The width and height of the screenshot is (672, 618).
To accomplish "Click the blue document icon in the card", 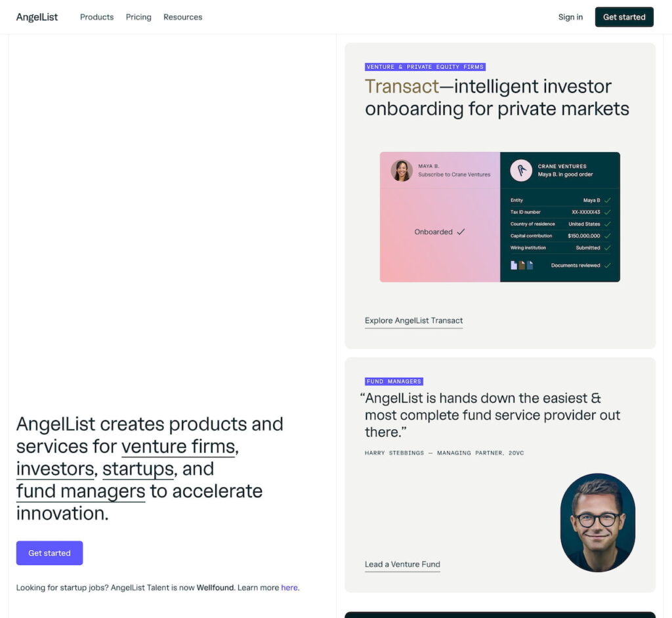I will point(530,264).
